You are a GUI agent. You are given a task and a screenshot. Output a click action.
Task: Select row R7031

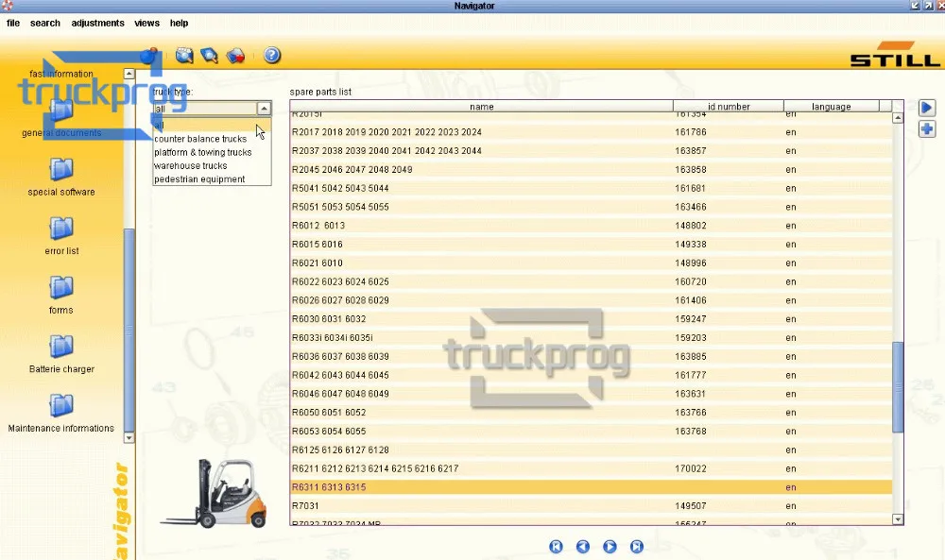pos(592,505)
